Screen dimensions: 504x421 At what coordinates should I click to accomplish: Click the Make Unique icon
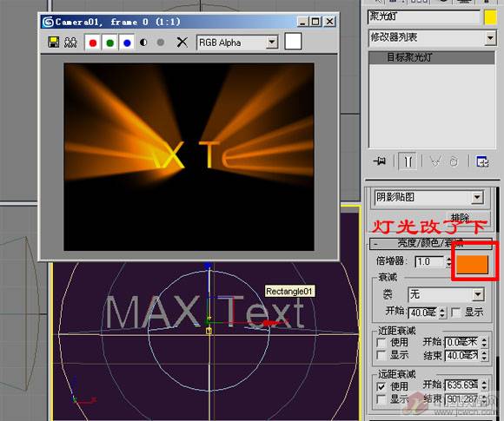tap(434, 161)
